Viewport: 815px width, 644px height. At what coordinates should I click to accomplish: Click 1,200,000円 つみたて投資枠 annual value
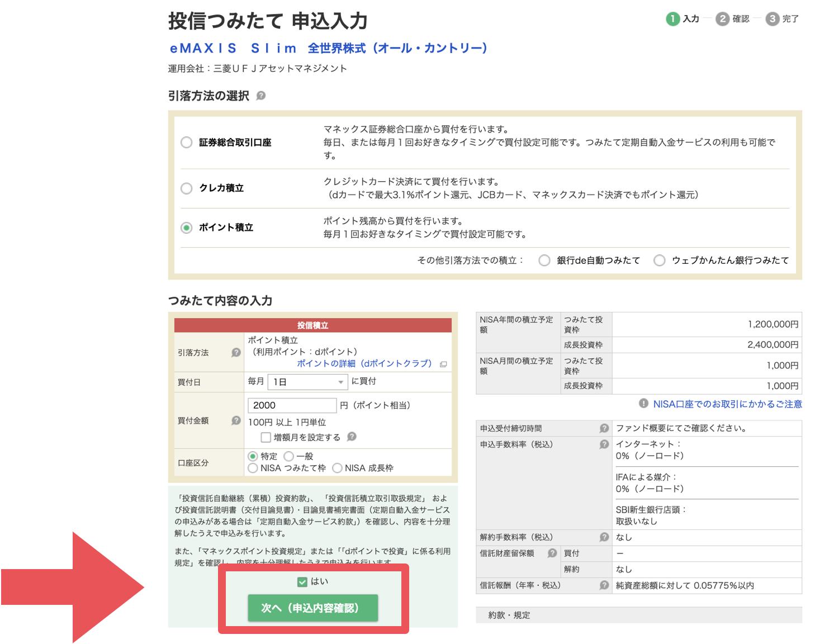(x=773, y=324)
